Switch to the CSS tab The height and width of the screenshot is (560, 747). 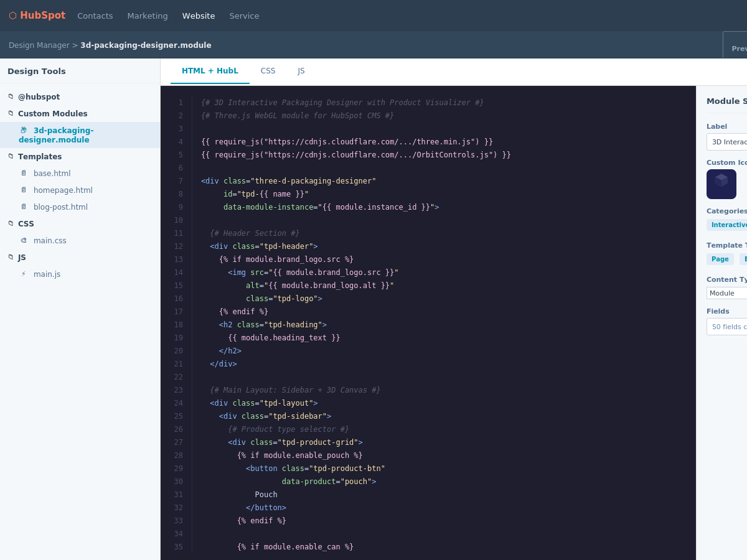pos(268,70)
